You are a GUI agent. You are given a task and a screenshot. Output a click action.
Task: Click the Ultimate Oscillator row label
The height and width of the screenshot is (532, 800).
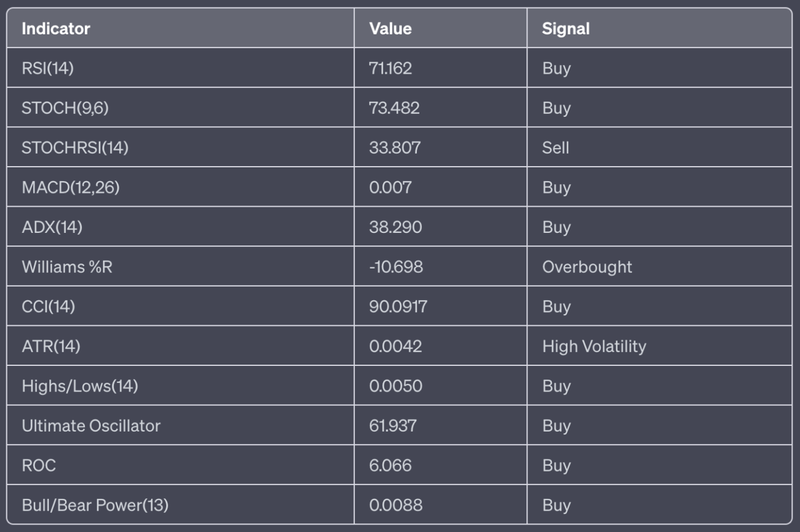click(x=91, y=426)
